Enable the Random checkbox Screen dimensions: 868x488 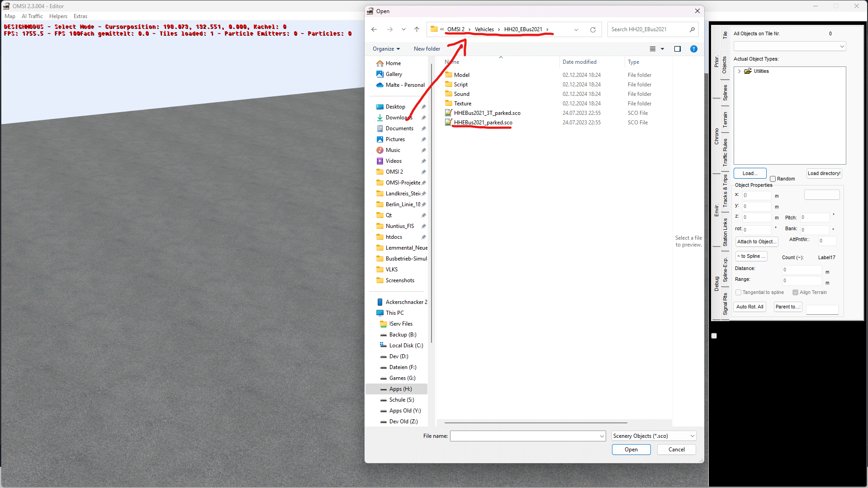pyautogui.click(x=773, y=179)
